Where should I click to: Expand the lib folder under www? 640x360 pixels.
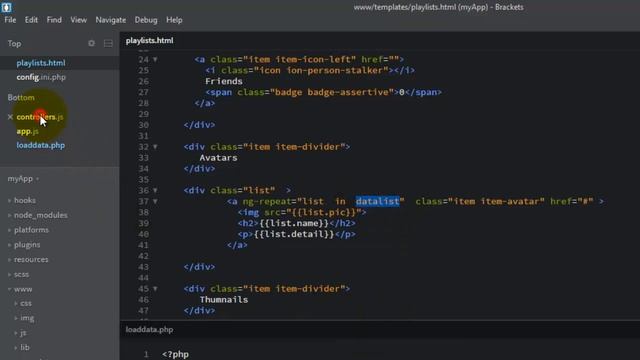pos(24,347)
